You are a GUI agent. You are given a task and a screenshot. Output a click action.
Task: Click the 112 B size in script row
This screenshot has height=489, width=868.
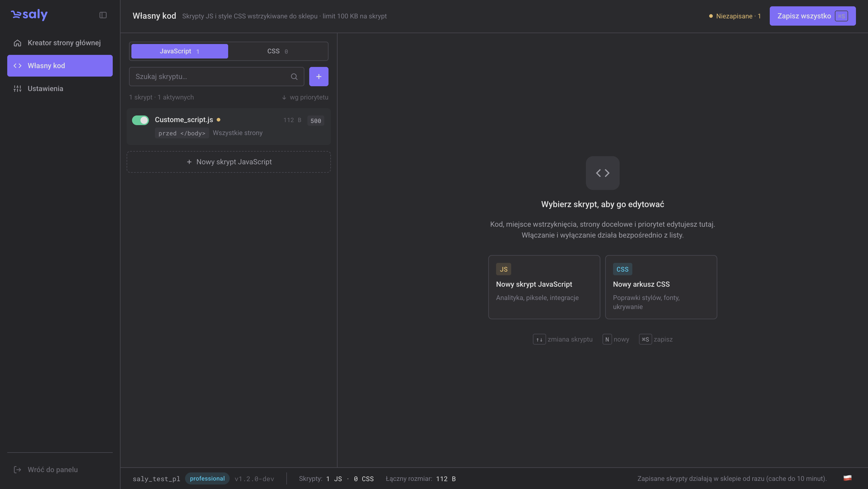292,120
